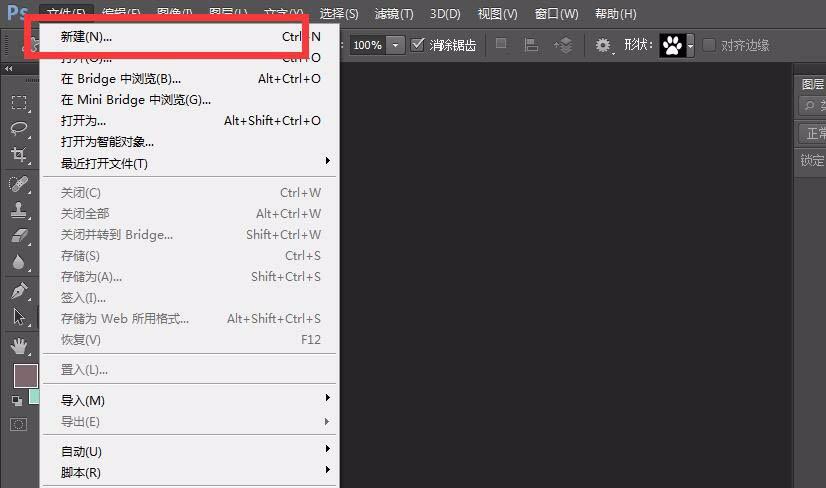Image resolution: width=826 pixels, height=488 pixels.
Task: Collapse the toolbar with double arrows
Action: point(8,68)
